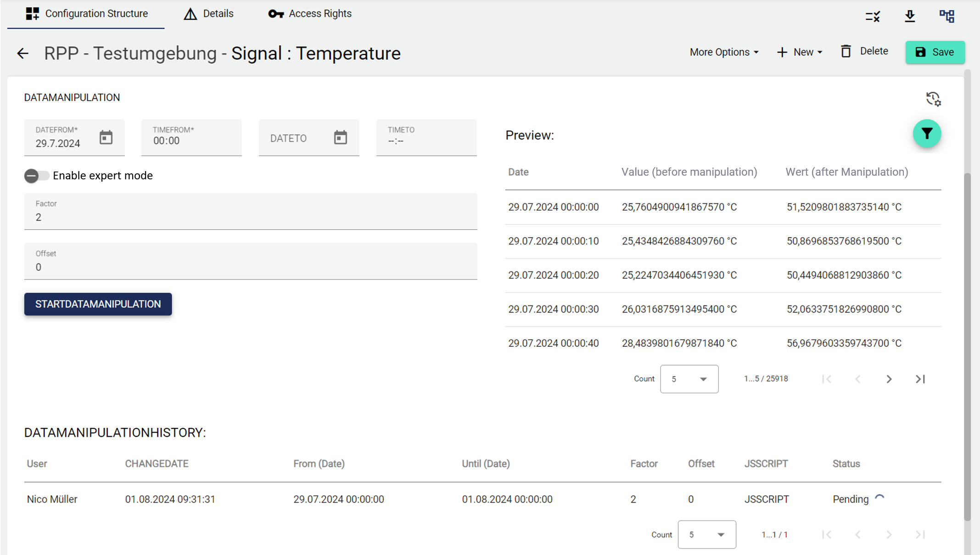Open the structure tree icon top-right
980x555 pixels.
946,16
